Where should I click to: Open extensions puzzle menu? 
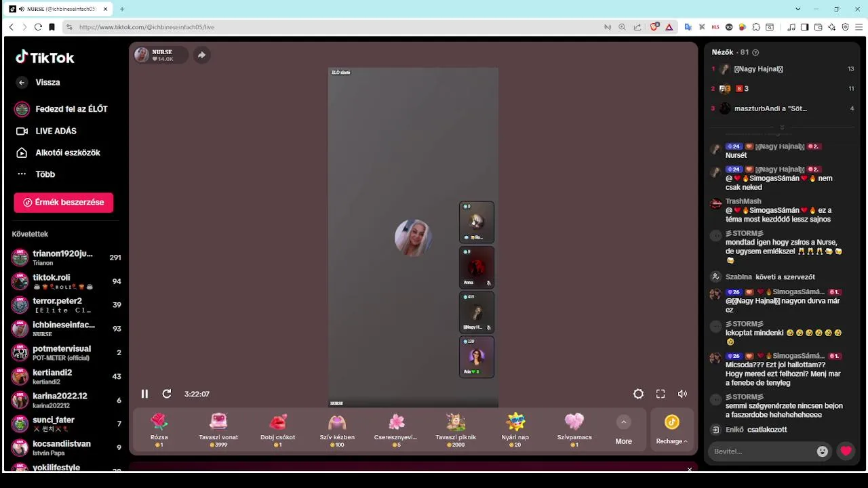[756, 27]
